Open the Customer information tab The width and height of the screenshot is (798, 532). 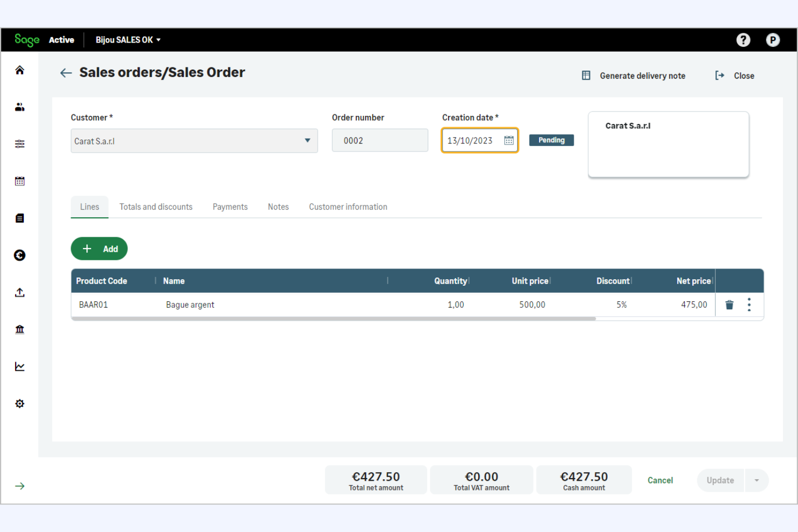(x=348, y=206)
